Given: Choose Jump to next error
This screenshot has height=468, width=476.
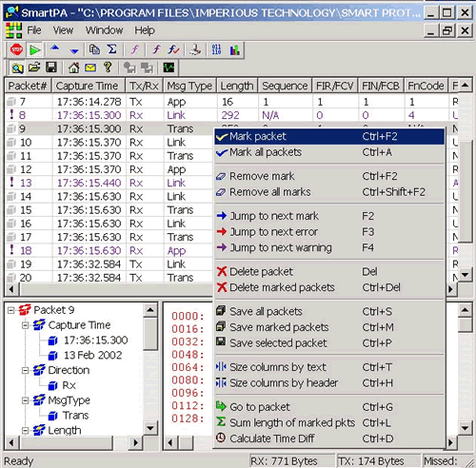Looking at the screenshot, I should (x=329, y=232).
